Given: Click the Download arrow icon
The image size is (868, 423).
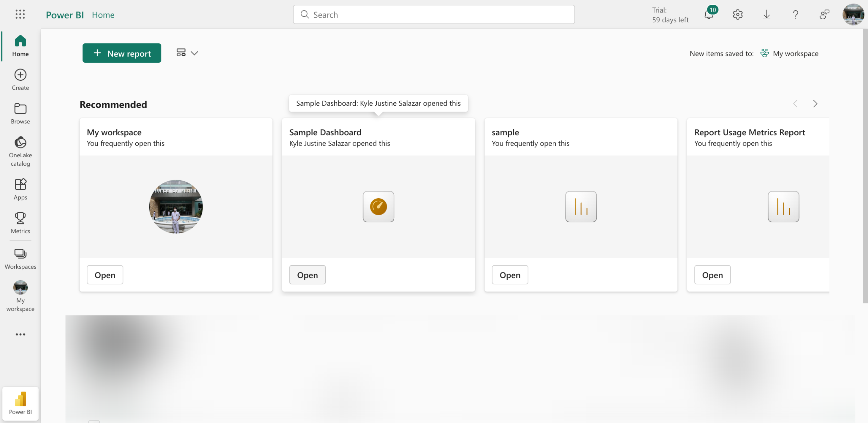Looking at the screenshot, I should 766,15.
